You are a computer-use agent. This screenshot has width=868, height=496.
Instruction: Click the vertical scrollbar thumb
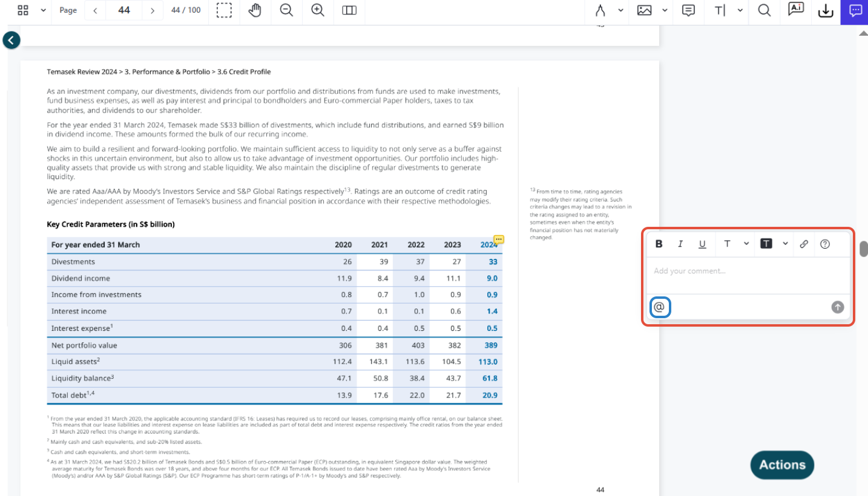point(864,249)
